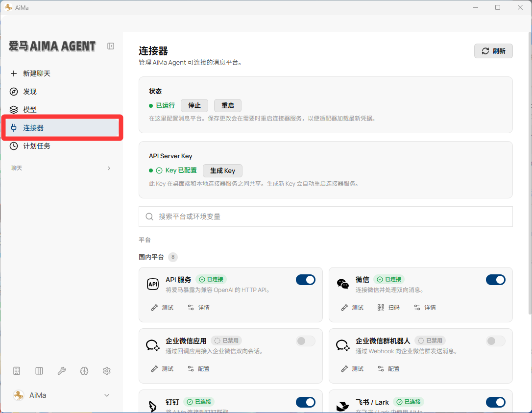The width and height of the screenshot is (532, 413).
Task: Click the 连接器 page title
Action: tap(153, 51)
